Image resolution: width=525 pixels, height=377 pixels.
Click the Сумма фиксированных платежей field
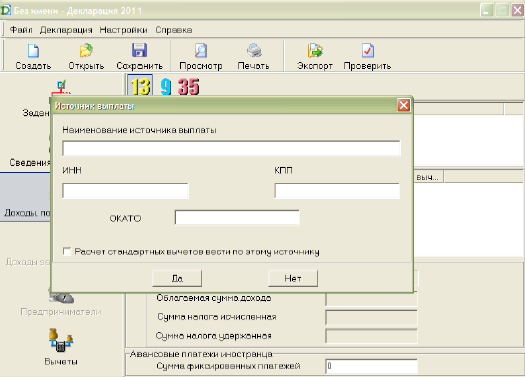pos(372,366)
